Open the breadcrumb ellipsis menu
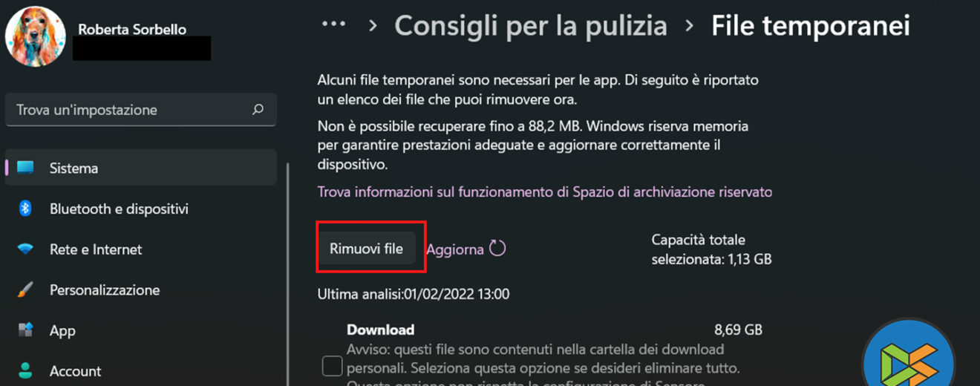The width and height of the screenshot is (980, 386). point(333,25)
